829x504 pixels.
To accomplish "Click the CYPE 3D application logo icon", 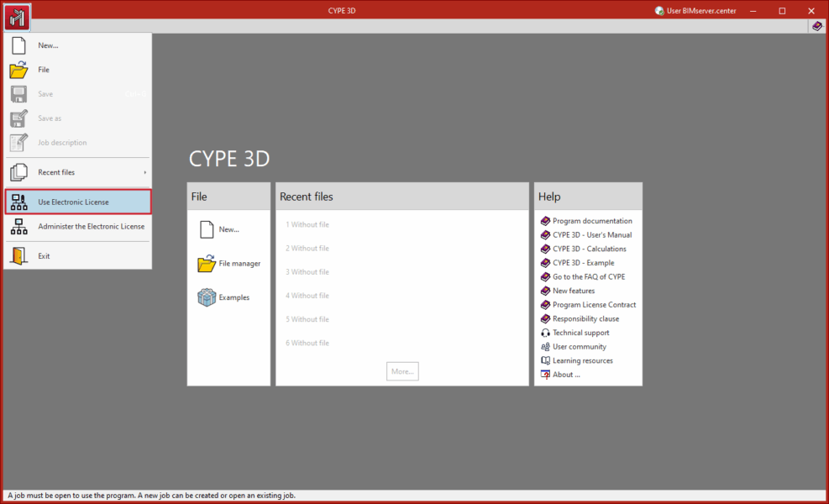I will click(x=17, y=16).
